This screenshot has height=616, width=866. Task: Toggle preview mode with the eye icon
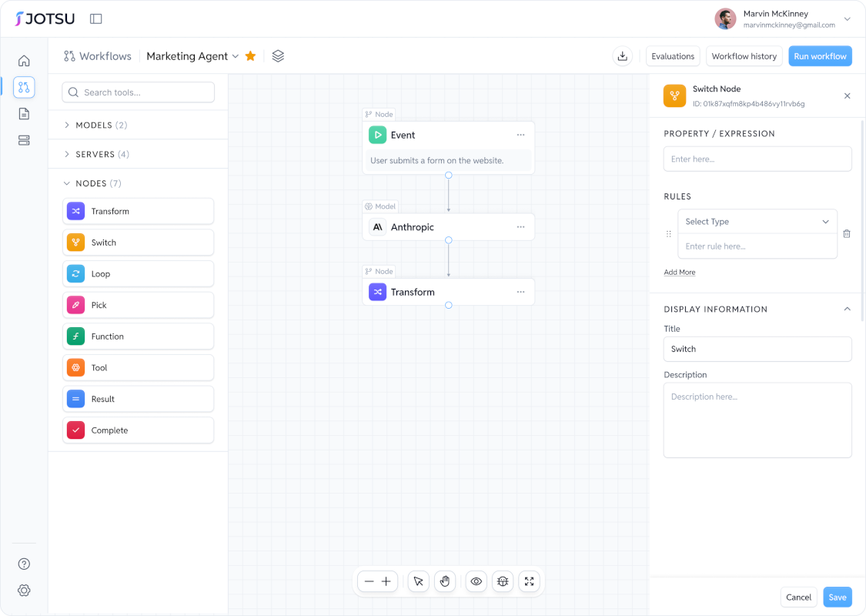tap(476, 581)
